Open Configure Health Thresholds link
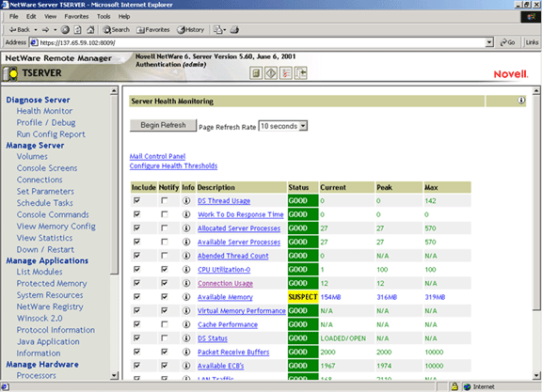Image resolution: width=542 pixels, height=392 pixels. pos(173,166)
